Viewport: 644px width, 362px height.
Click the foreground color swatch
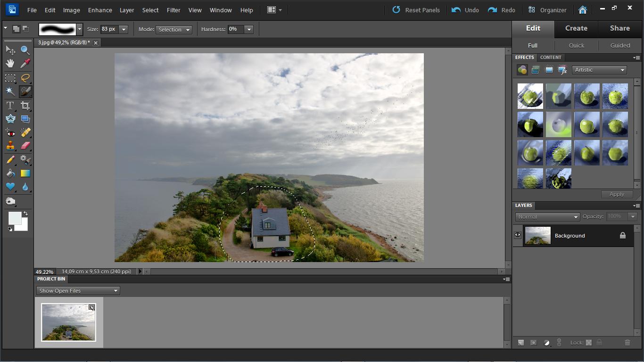15,218
